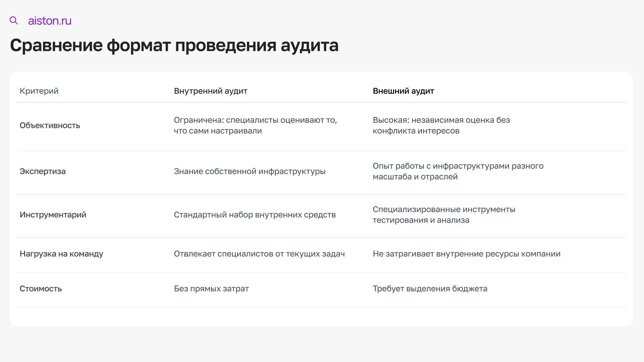This screenshot has width=644, height=362.
Task: Click the 'Внешний аудит' column header
Action: (404, 91)
